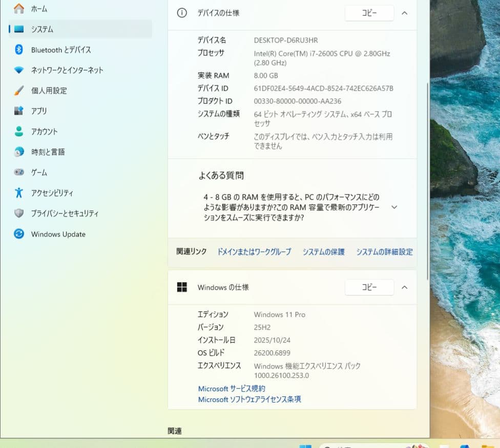Image resolution: width=500 pixels, height=448 pixels.
Task: Open システムの詳細設定 link
Action: (x=384, y=251)
